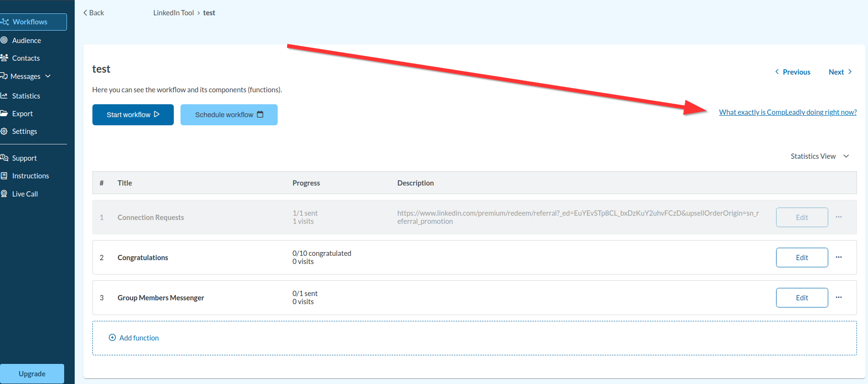The image size is (868, 384).
Task: Open Instructions from the sidebar
Action: [x=30, y=176]
